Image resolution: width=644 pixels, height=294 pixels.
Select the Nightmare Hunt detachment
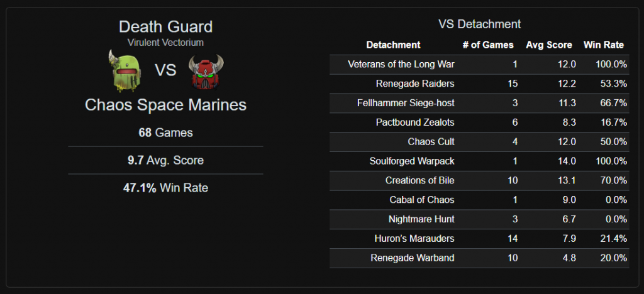421,220
